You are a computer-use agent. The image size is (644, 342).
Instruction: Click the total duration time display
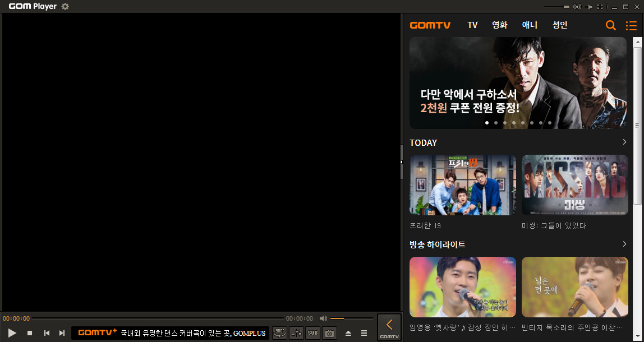(300, 318)
